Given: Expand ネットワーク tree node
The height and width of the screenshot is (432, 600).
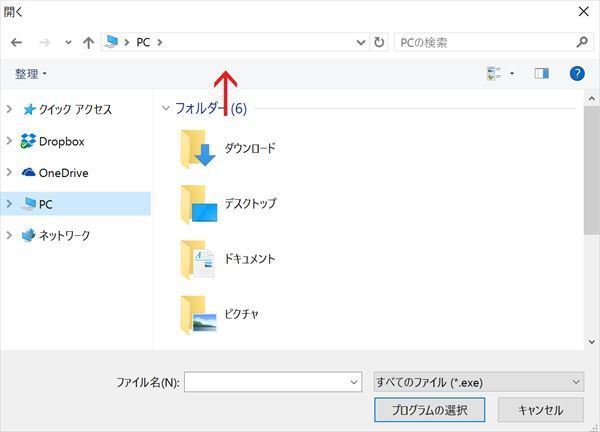Looking at the screenshot, I should (x=9, y=235).
